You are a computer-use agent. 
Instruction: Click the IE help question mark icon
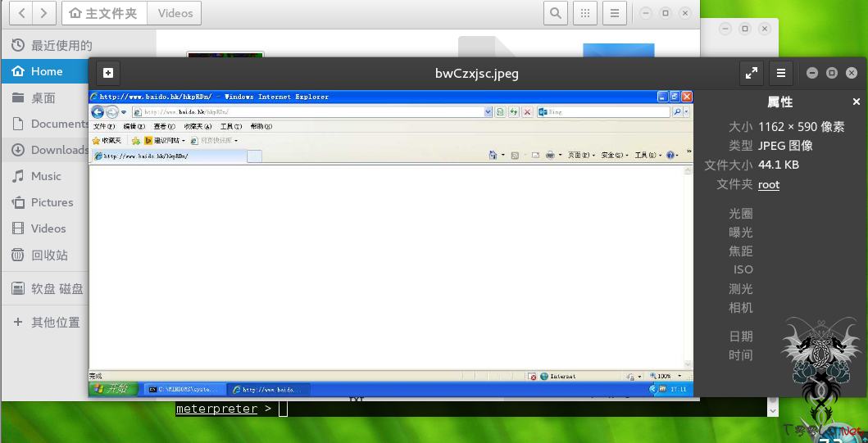click(x=670, y=156)
